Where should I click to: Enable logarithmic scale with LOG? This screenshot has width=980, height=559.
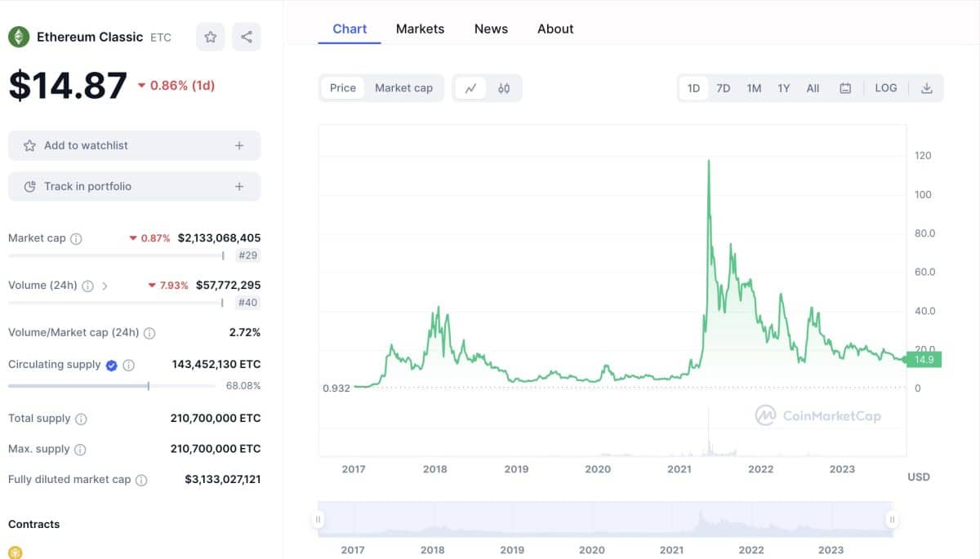tap(885, 87)
